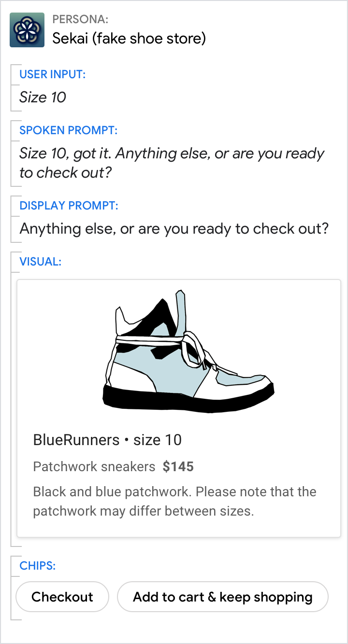
Task: Click the $145 price text
Action: coord(178,466)
